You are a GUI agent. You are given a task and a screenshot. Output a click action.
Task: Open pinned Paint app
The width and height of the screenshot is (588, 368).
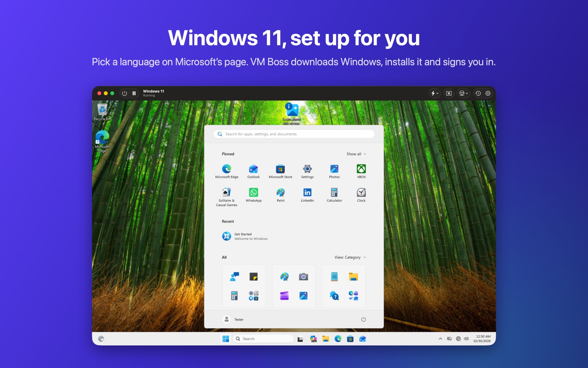(x=280, y=195)
